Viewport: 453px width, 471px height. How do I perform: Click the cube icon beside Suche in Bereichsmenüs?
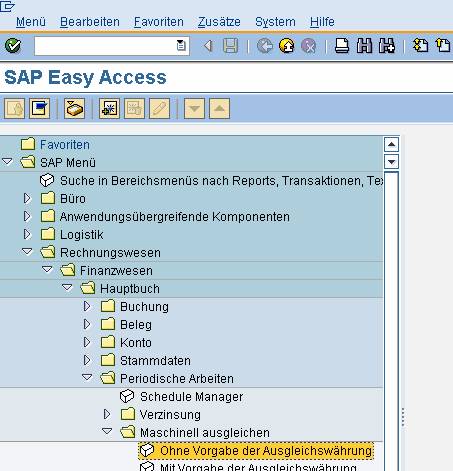(47, 180)
